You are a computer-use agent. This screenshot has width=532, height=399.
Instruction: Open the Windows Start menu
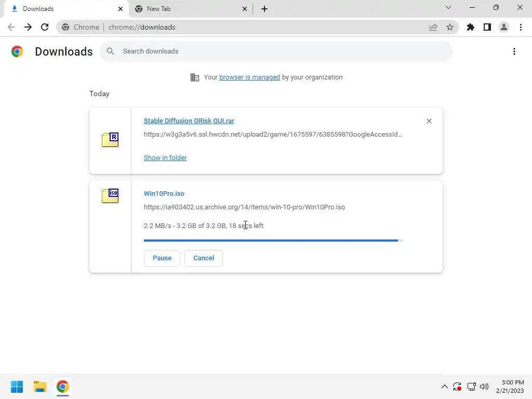click(17, 387)
